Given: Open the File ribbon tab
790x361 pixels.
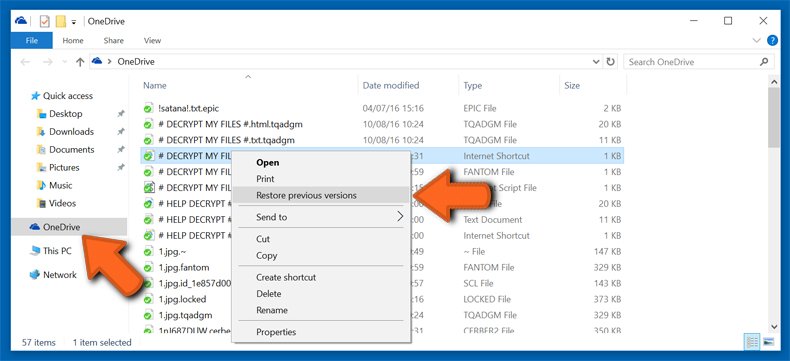Looking at the screenshot, I should pos(31,41).
